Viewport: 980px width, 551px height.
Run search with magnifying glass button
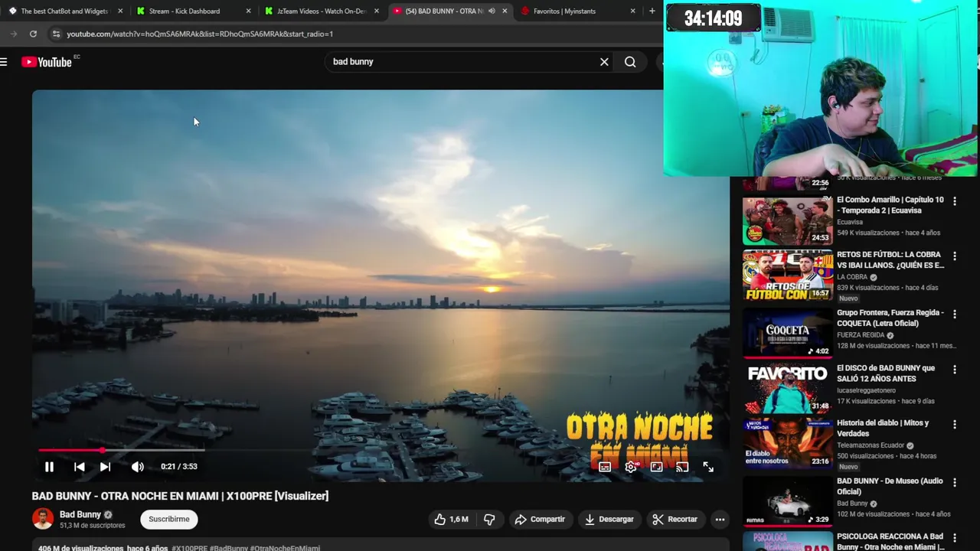[x=630, y=62]
